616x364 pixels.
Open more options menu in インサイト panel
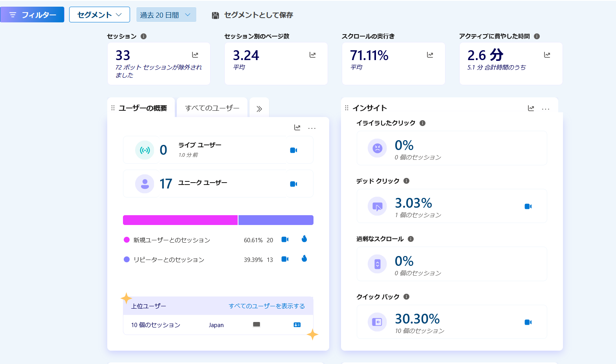click(x=545, y=109)
